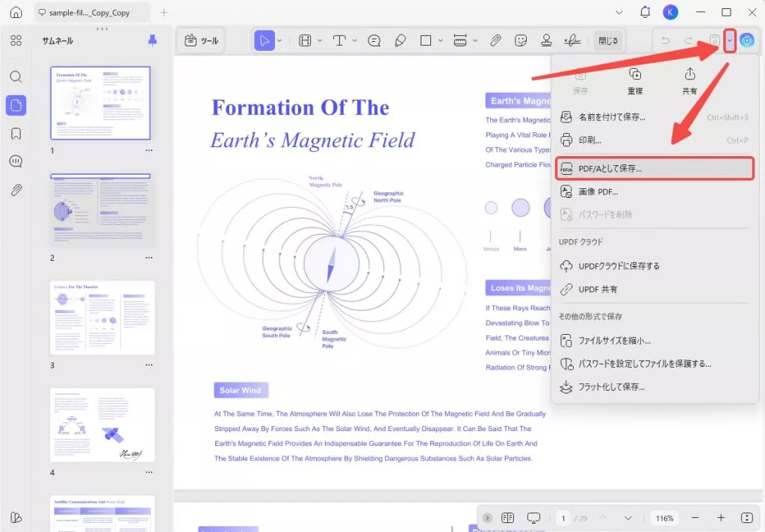Show the bookmarks panel in the sidebar

16,132
